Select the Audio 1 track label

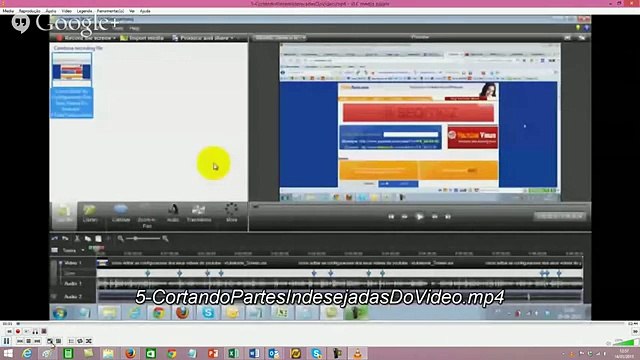[73, 283]
